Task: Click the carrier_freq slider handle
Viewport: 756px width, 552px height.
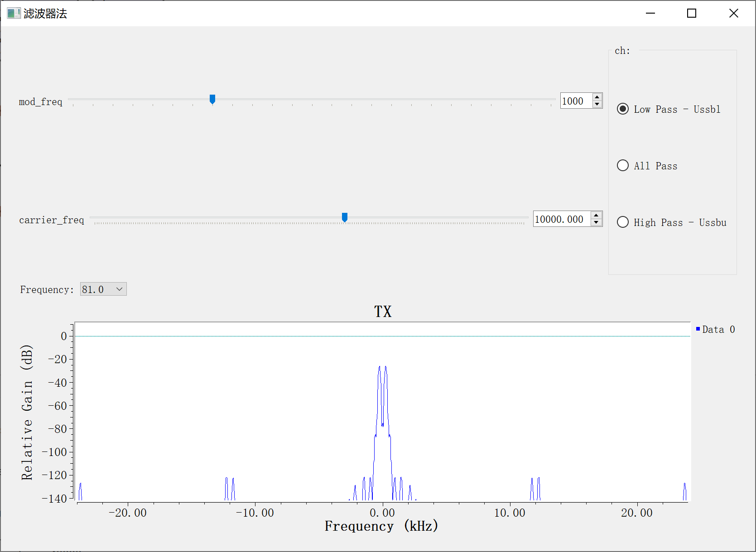Action: click(x=345, y=217)
